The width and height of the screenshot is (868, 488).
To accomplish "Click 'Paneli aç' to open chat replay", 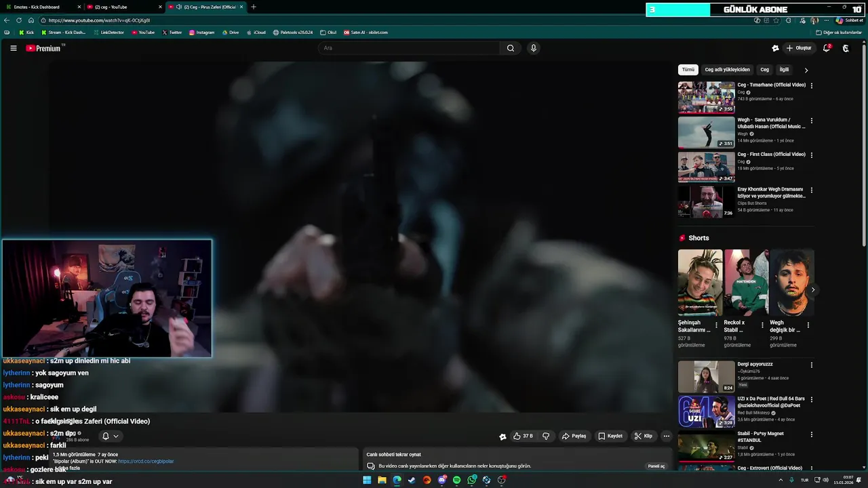I will coord(656,466).
